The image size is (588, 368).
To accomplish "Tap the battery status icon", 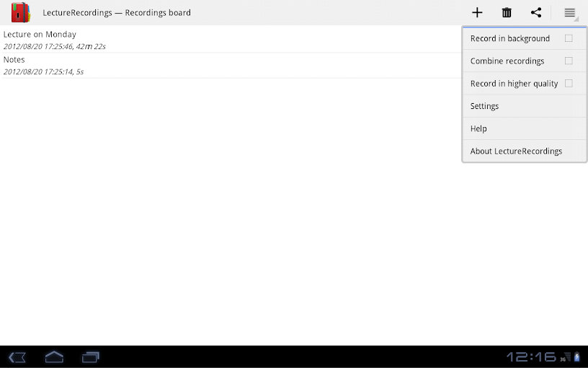I will (576, 356).
